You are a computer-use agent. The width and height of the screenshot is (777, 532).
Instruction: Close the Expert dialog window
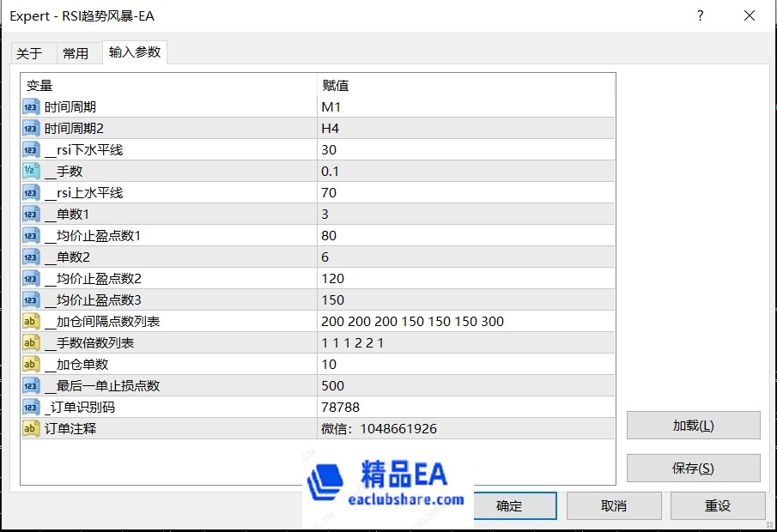pyautogui.click(x=750, y=15)
